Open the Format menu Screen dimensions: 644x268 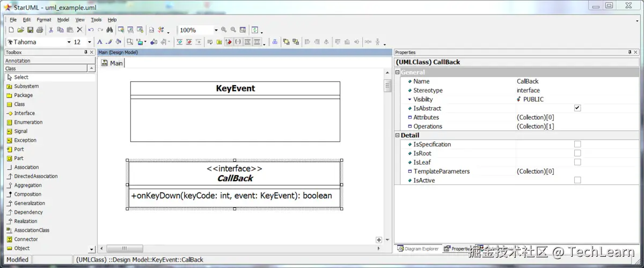coord(44,20)
